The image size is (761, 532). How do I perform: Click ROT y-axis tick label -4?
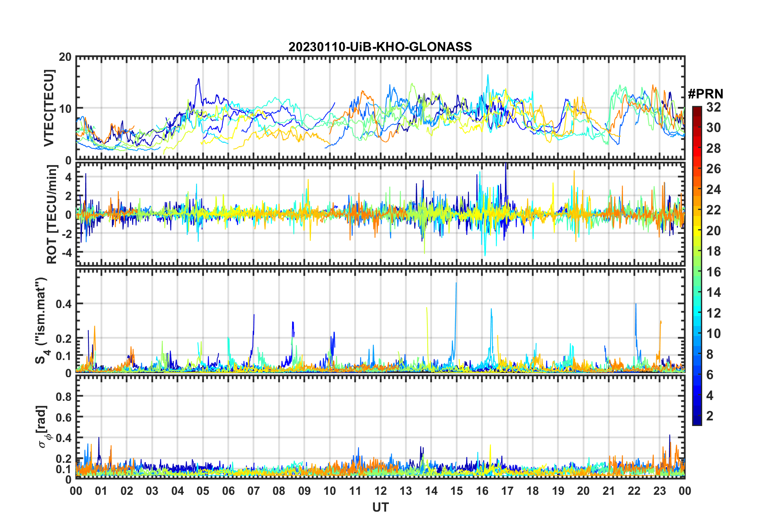(66, 253)
